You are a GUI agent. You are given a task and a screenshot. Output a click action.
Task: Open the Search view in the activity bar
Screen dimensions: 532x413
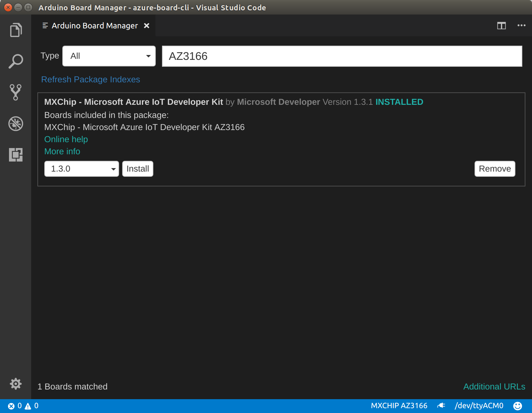[16, 61]
